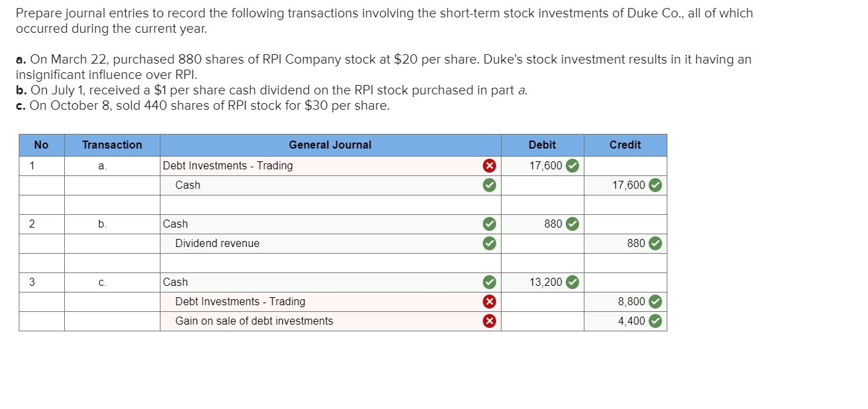Image resolution: width=868 pixels, height=409 pixels.
Task: Click green check next to 17,600 debit
Action: click(x=572, y=165)
